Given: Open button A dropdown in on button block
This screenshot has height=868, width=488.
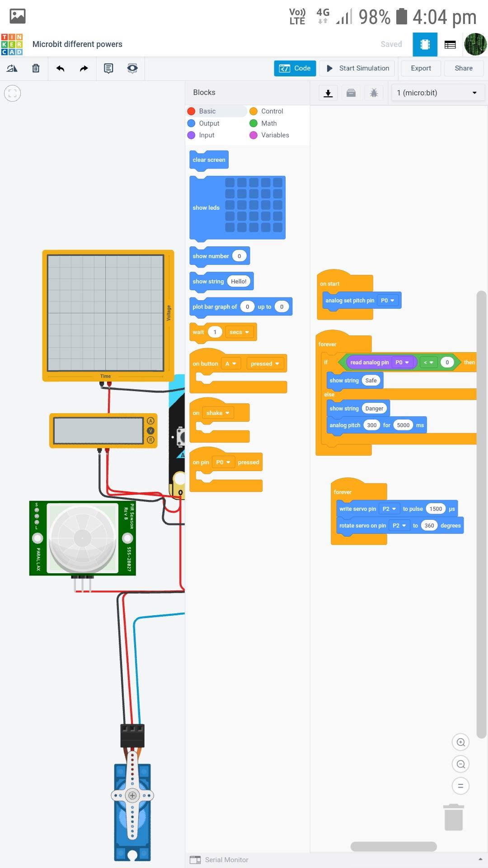Looking at the screenshot, I should point(231,363).
